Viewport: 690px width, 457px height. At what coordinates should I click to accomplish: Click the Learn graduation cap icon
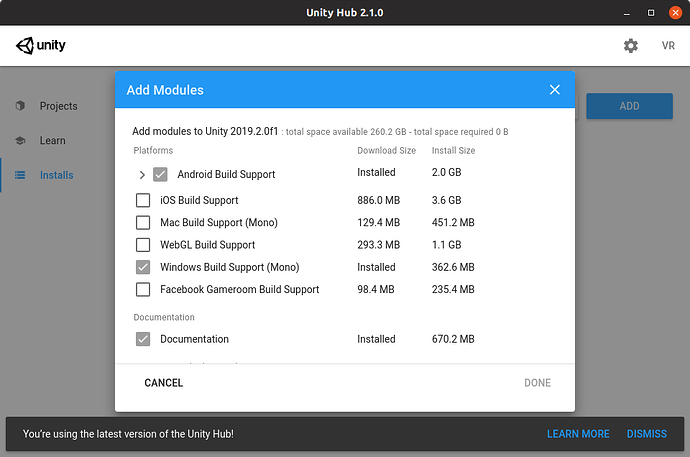coord(20,141)
